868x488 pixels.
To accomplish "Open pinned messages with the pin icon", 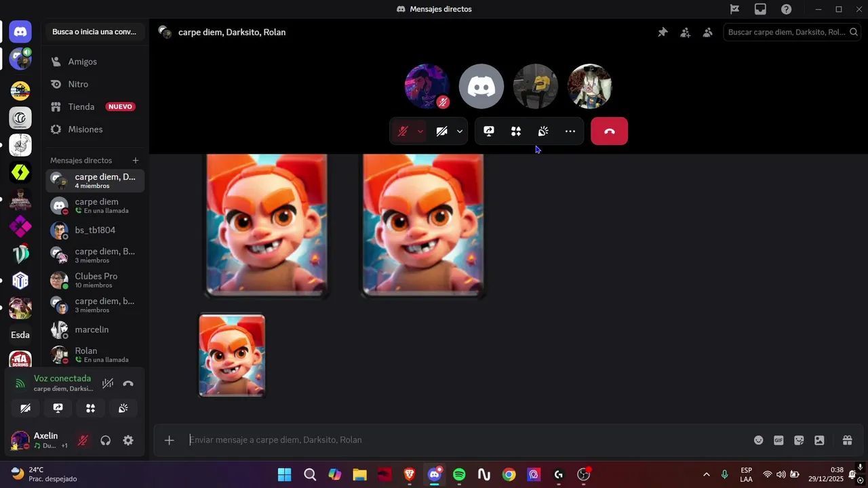I will [663, 32].
